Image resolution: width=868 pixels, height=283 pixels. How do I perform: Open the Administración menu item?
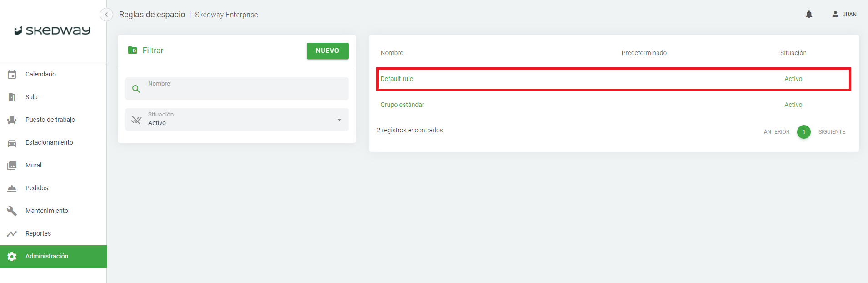coord(47,256)
